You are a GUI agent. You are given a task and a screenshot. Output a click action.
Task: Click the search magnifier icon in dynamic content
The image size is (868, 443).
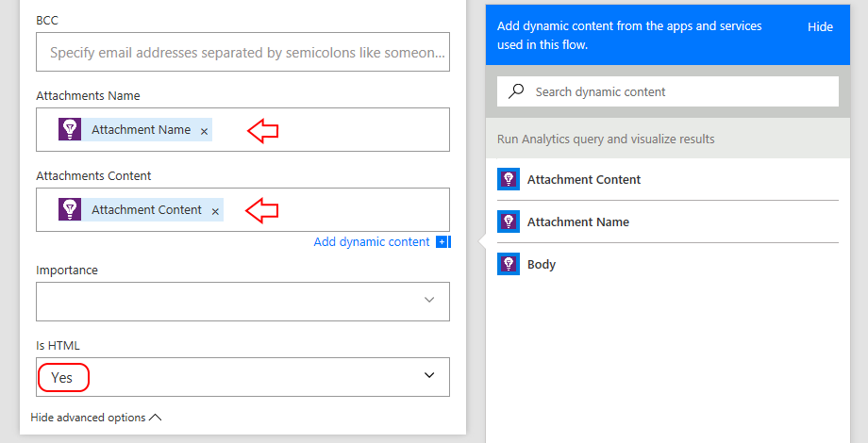[x=516, y=91]
